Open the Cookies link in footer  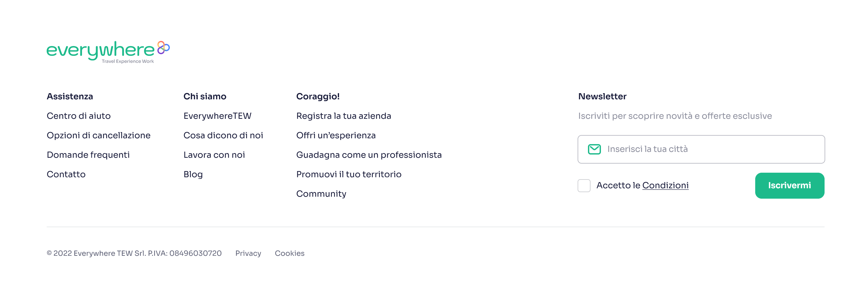coord(289,253)
